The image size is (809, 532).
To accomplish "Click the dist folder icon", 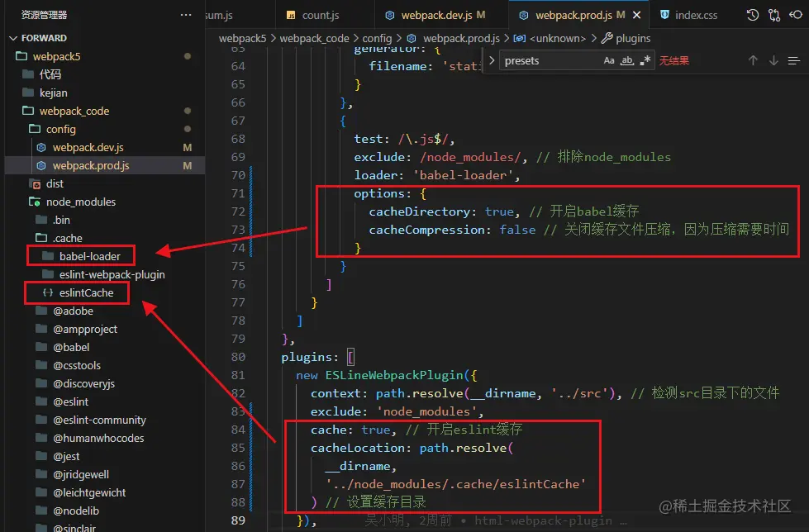I will [x=35, y=183].
